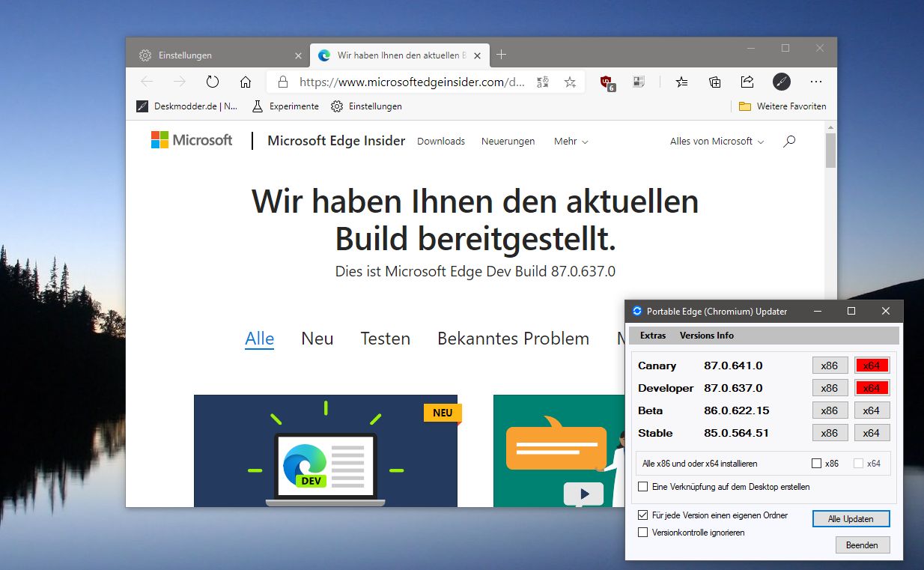The image size is (924, 570).
Task: Reload the Edge page
Action: pyautogui.click(x=213, y=82)
